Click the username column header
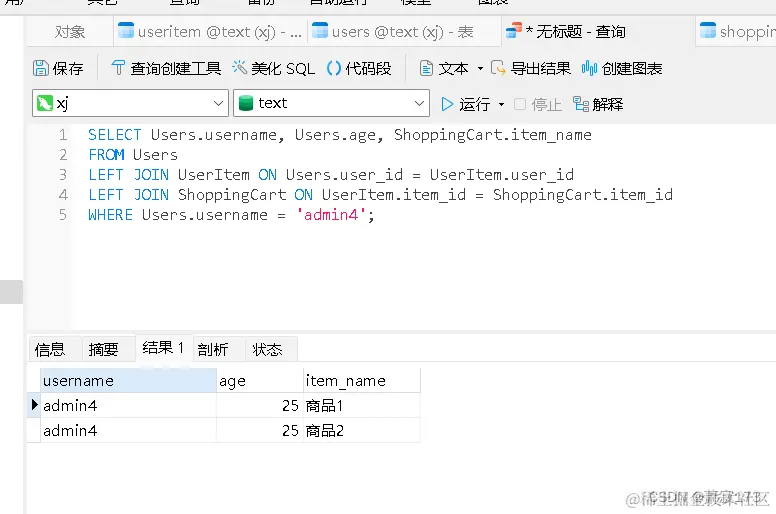776x514 pixels. tap(128, 380)
